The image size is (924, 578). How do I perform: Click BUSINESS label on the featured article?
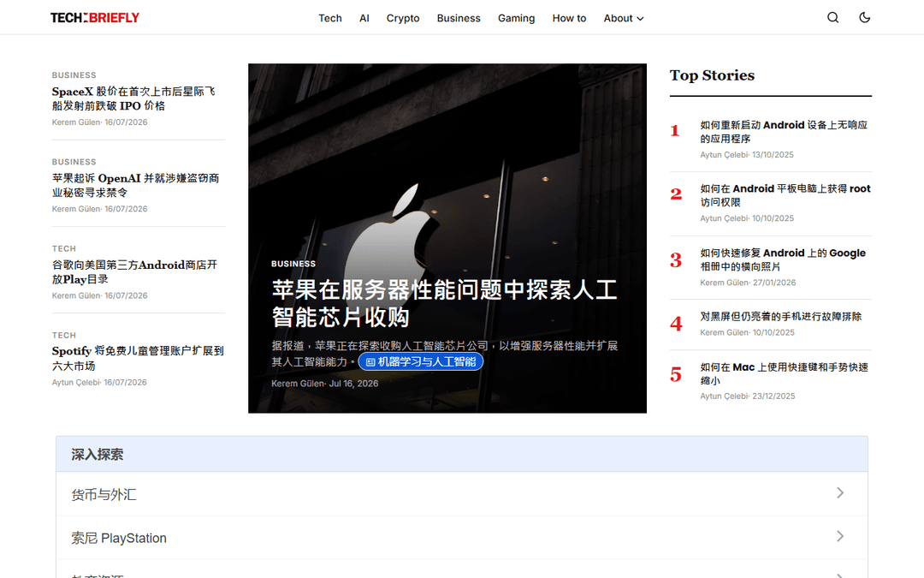[293, 264]
